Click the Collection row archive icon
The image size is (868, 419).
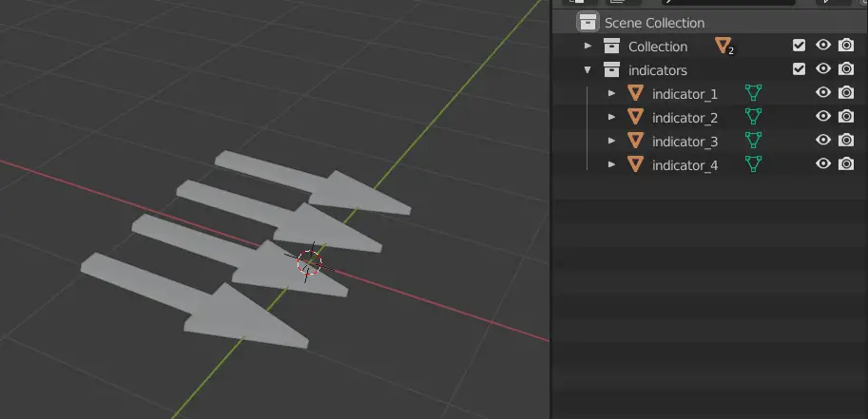611,46
